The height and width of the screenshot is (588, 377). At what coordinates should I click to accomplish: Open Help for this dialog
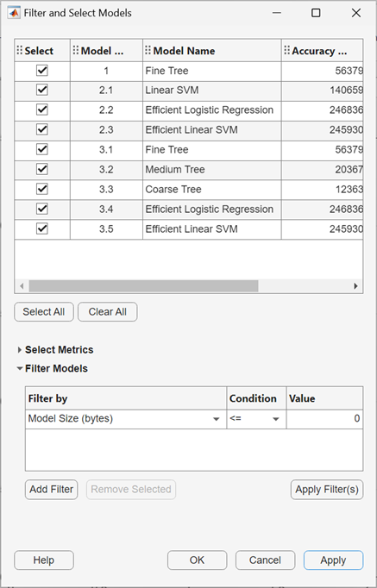44,560
